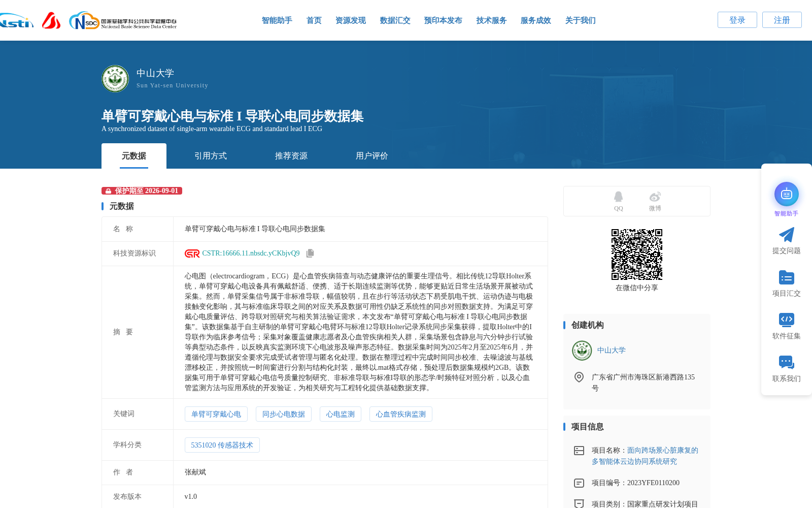812x508 pixels.
Task: Go to 首页 in the navigation bar
Action: click(314, 20)
